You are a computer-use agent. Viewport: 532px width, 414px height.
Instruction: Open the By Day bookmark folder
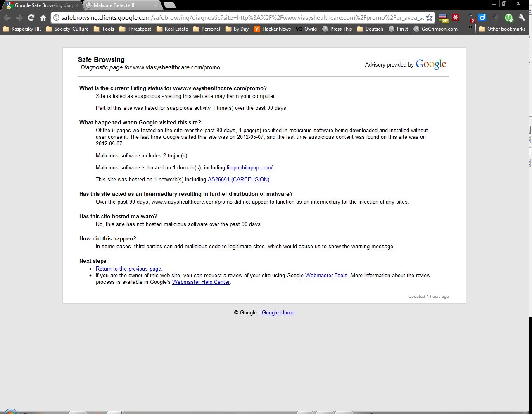point(237,29)
